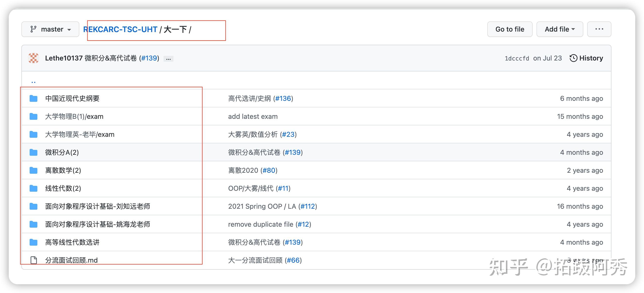Open pull request link #139 in commit message
Screen dimensions: 644x293
149,58
